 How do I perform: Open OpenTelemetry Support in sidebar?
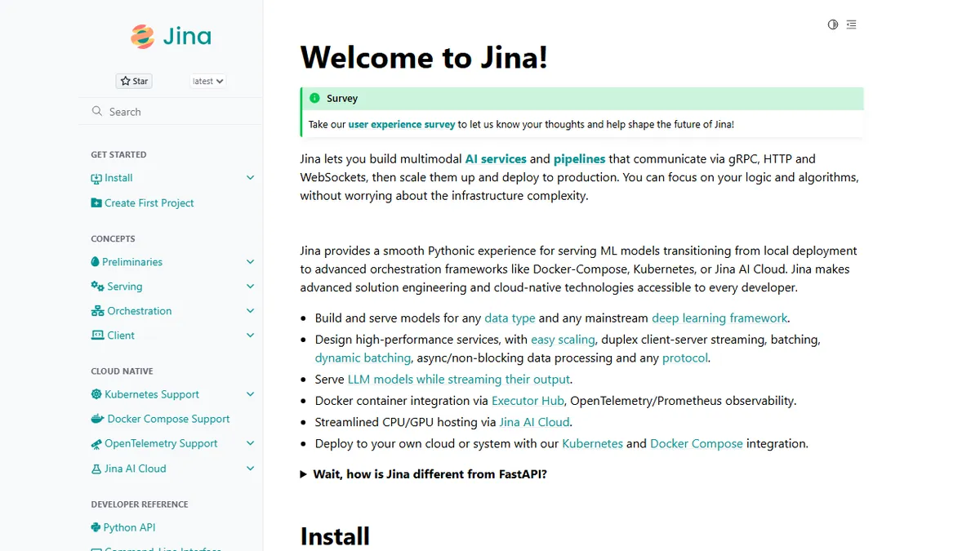161,443
